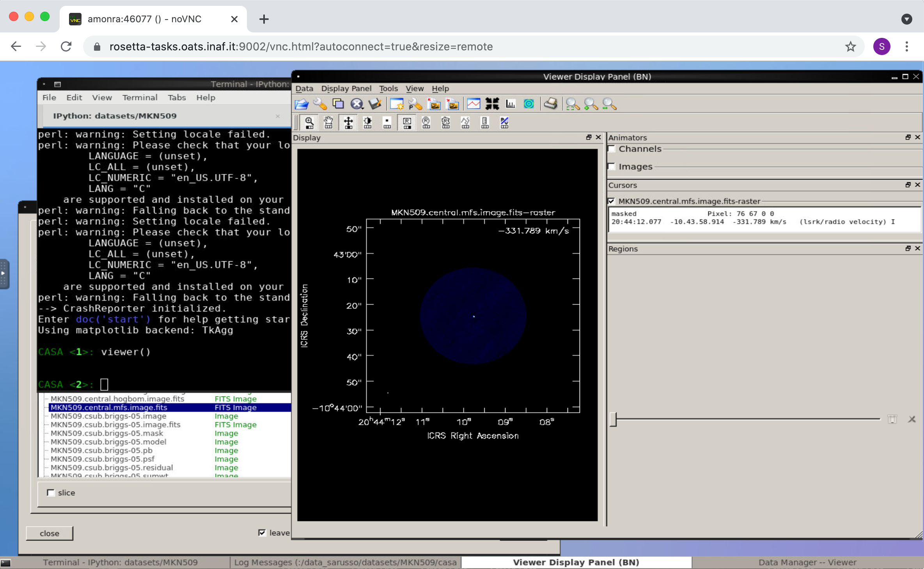Float the Animators dock panel
The height and width of the screenshot is (569, 924).
click(x=908, y=137)
